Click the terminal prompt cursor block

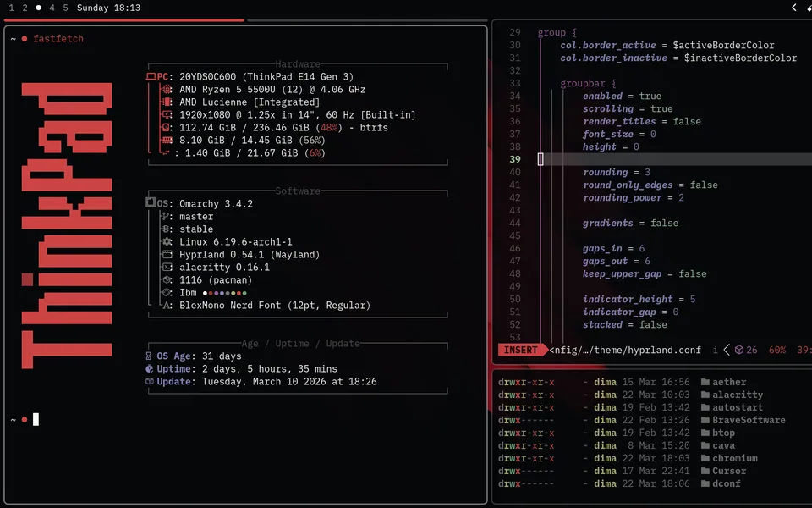pos(36,419)
